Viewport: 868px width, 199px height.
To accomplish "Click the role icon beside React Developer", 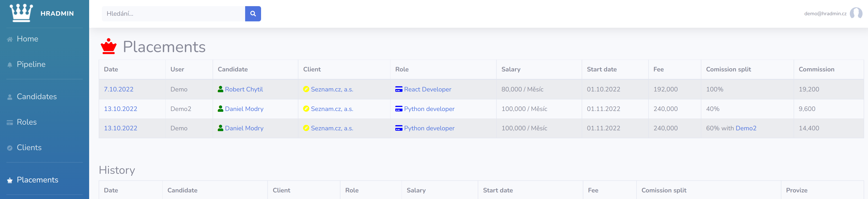I will click(399, 89).
